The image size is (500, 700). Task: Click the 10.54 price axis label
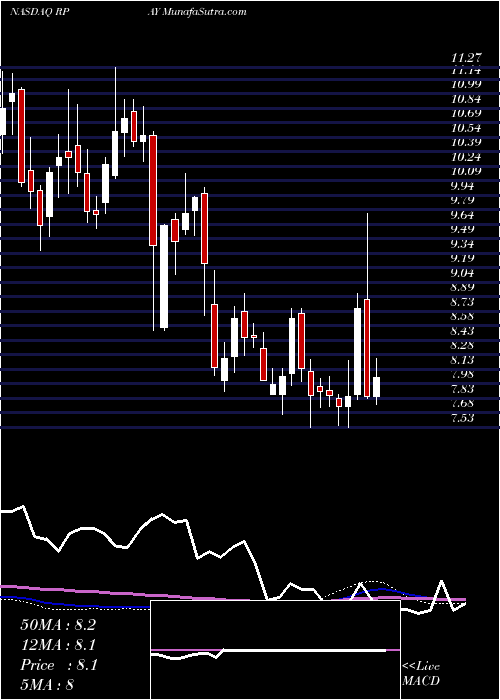[x=466, y=128]
